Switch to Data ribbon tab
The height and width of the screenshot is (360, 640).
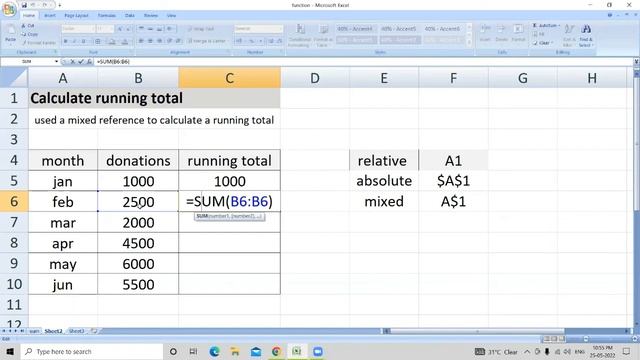point(130,16)
